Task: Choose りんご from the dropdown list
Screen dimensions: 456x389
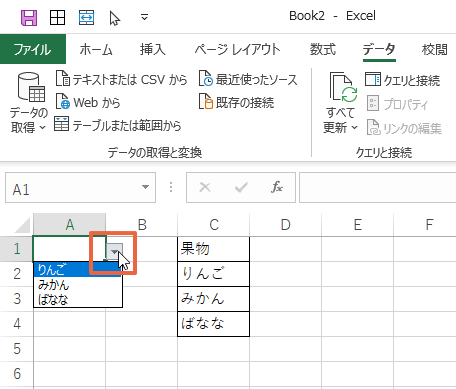Action: [78, 269]
